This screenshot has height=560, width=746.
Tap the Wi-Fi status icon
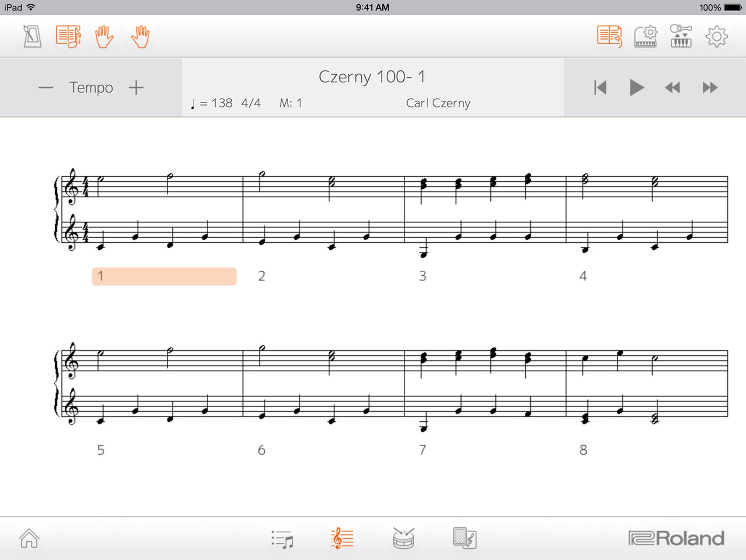[x=31, y=7]
